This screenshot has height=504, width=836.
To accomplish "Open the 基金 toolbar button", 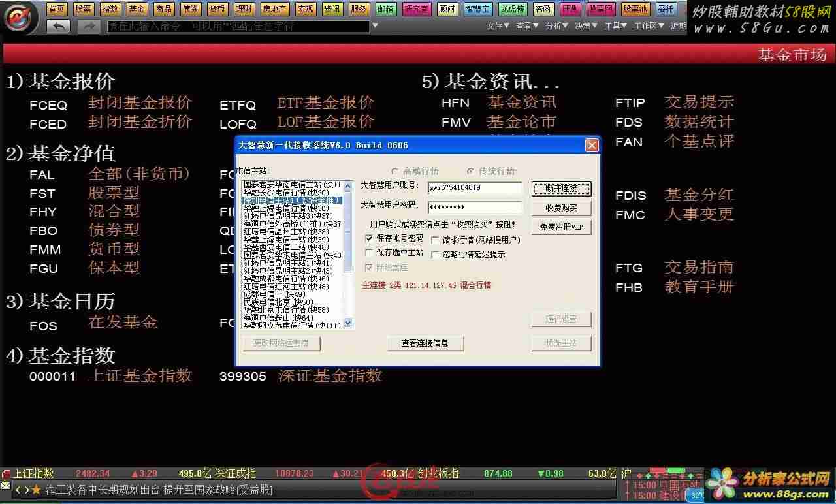I will pos(137,9).
